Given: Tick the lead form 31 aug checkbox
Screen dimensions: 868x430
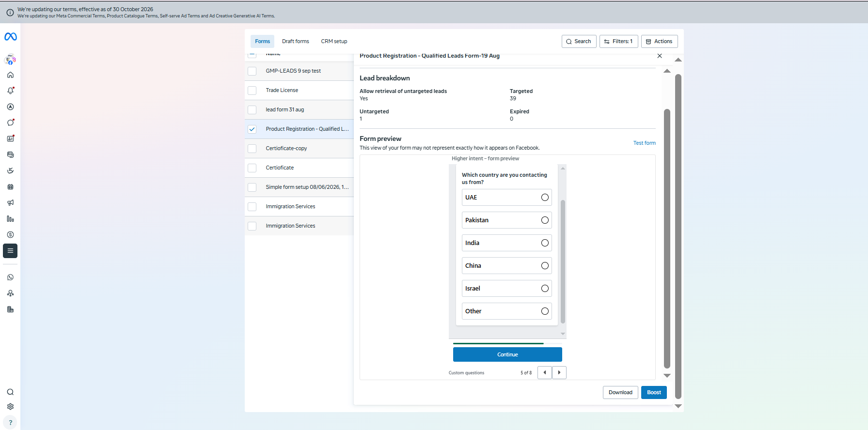Looking at the screenshot, I should [252, 110].
